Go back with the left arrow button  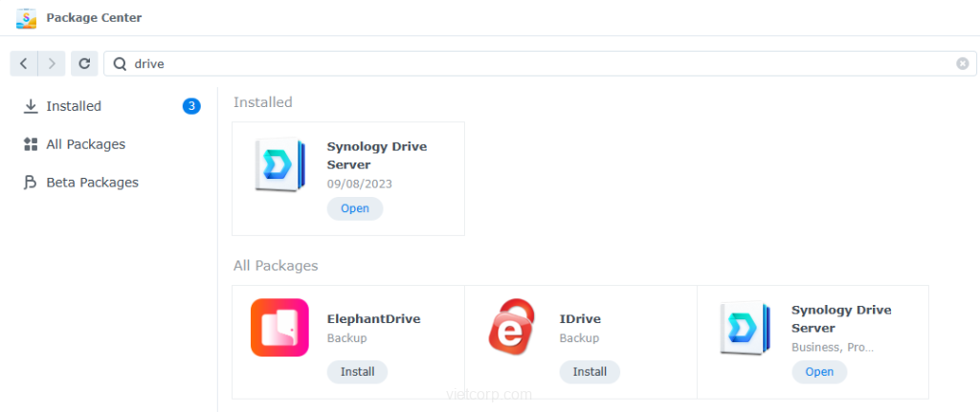24,63
